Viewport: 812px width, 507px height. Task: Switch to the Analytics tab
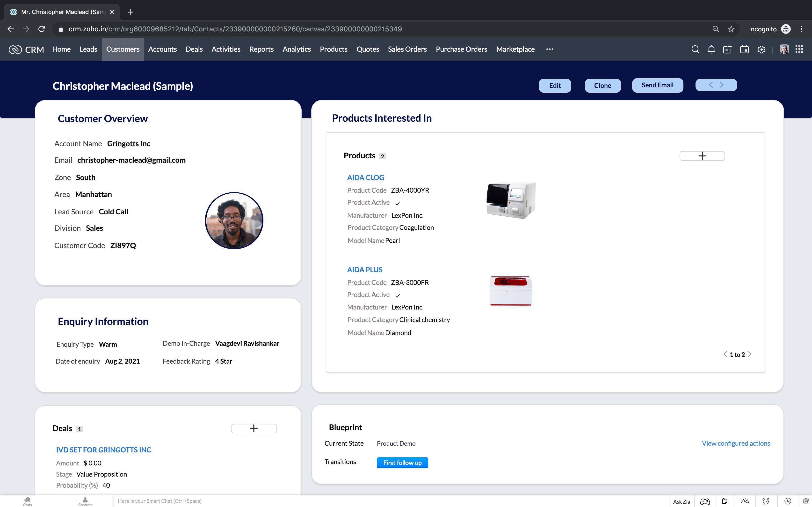[x=297, y=49]
